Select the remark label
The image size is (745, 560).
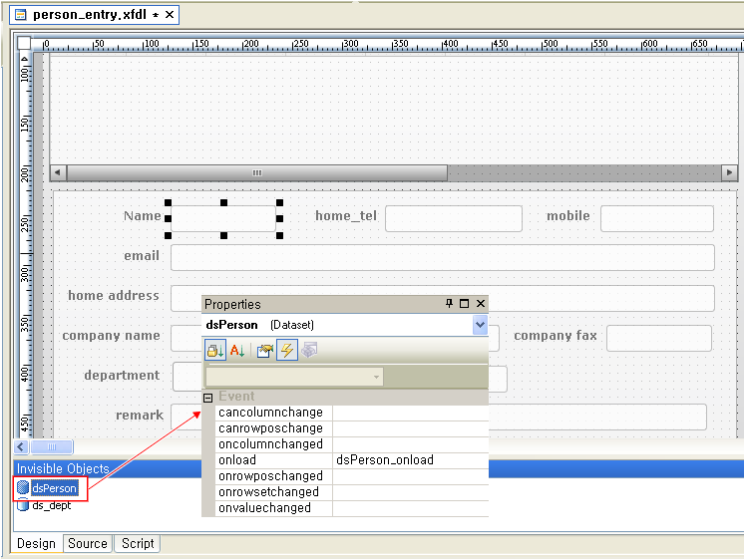coord(140,416)
